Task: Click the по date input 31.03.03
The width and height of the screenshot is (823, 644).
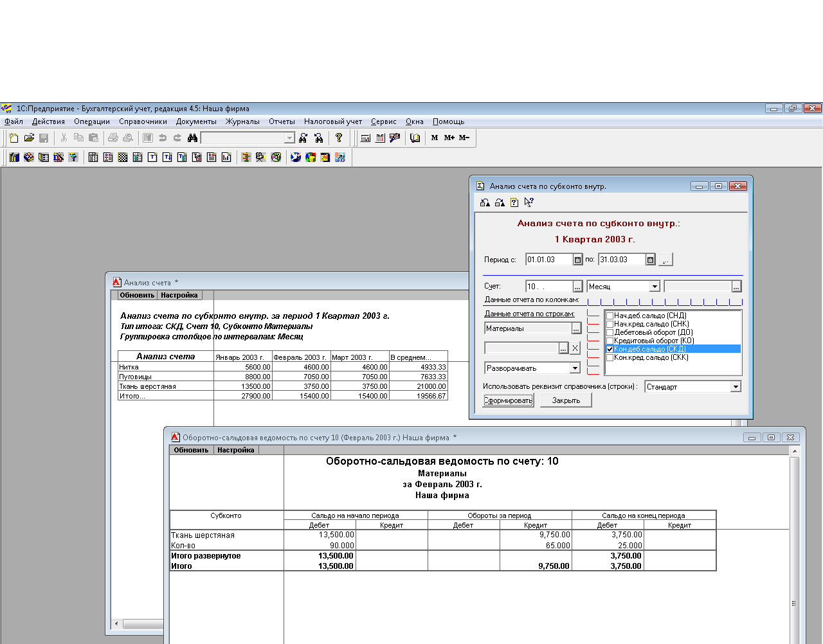Action: [622, 260]
